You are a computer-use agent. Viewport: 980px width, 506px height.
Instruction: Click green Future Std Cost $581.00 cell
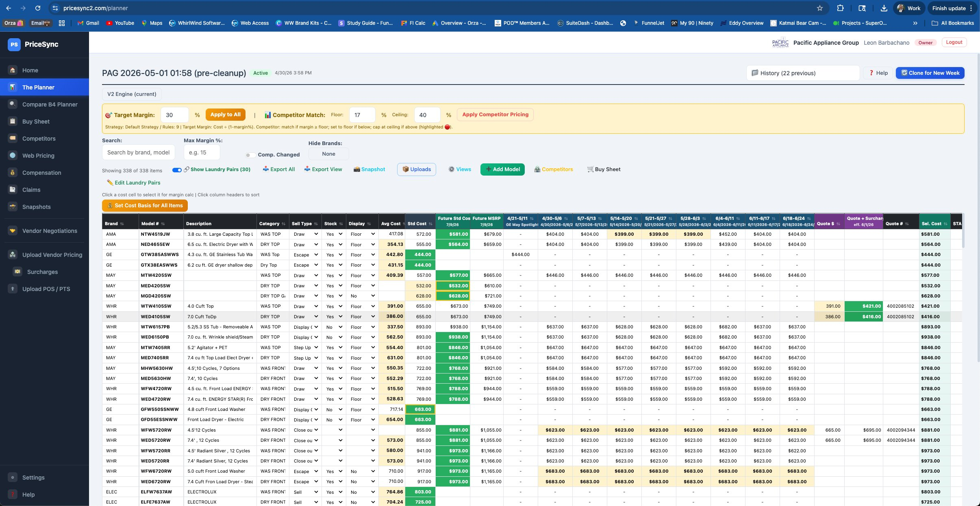452,234
